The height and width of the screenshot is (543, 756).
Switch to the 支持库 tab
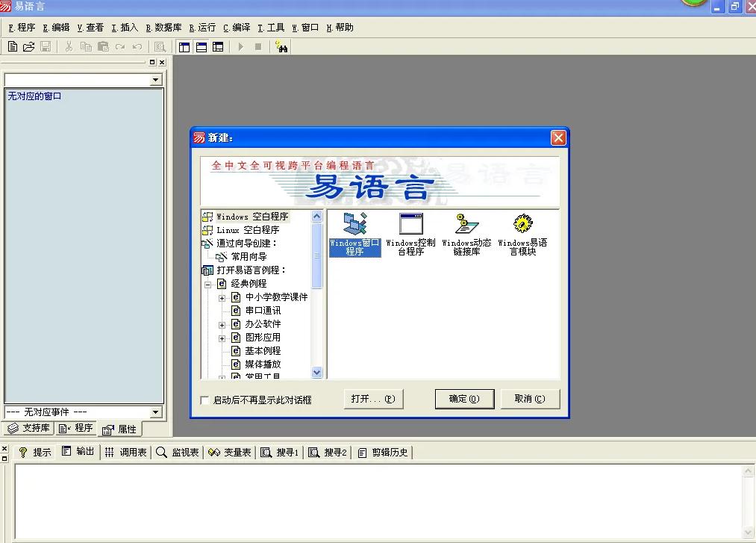pos(28,428)
